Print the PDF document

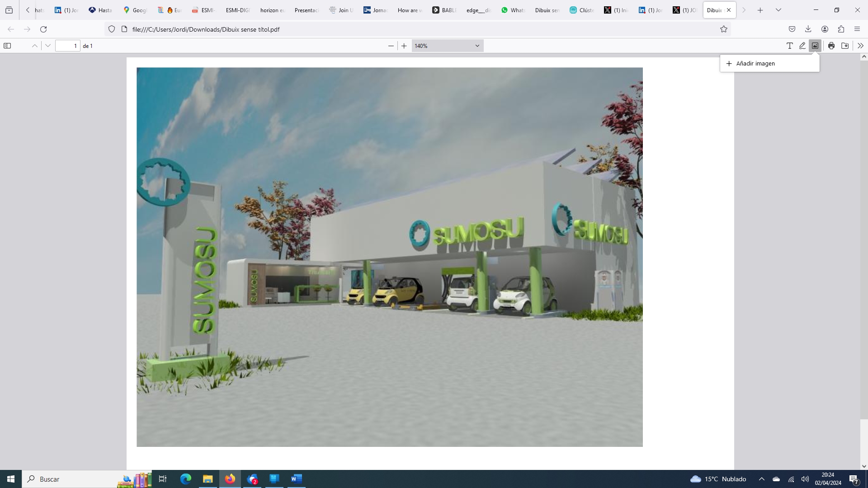tap(831, 46)
